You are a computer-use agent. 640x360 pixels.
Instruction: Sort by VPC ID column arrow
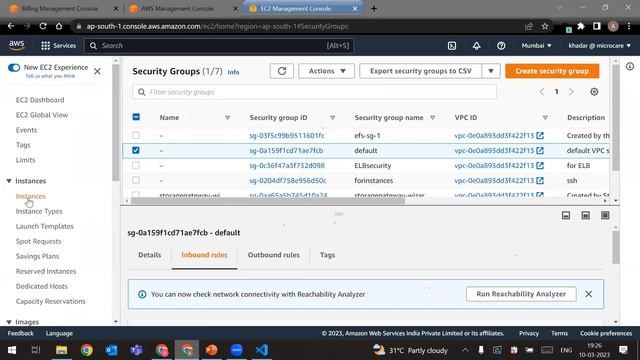[x=545, y=118]
